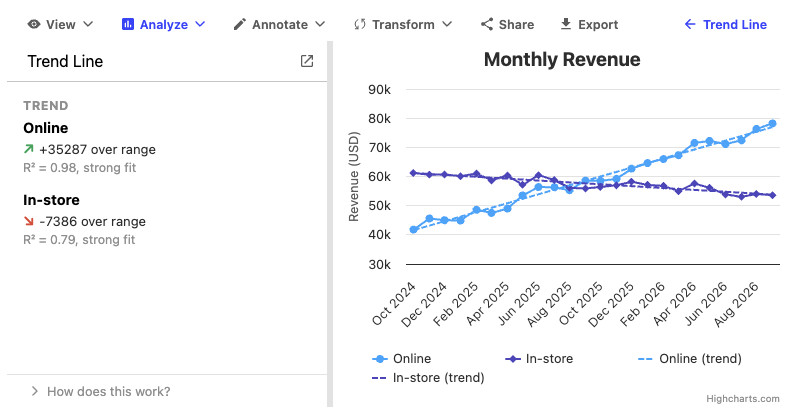Click the Annotate pencil icon

click(x=240, y=24)
